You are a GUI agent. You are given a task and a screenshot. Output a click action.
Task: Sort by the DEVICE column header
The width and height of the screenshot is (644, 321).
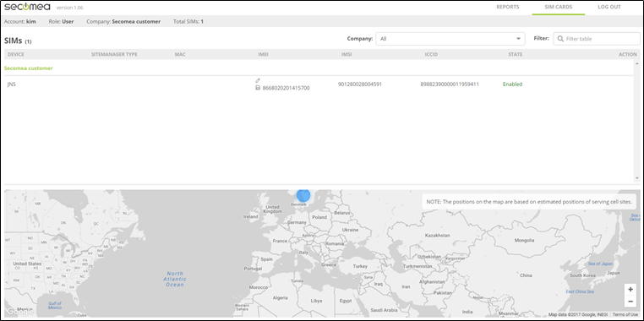(x=16, y=55)
